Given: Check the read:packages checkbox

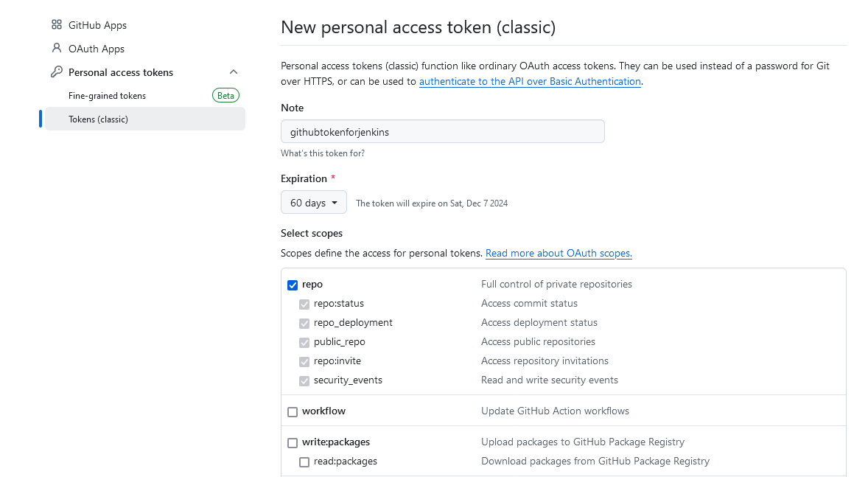Looking at the screenshot, I should point(304,461).
